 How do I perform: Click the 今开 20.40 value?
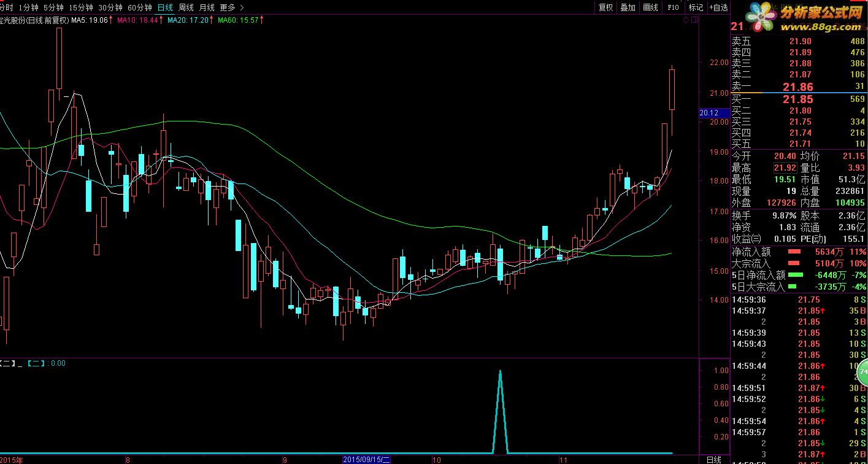(x=785, y=157)
